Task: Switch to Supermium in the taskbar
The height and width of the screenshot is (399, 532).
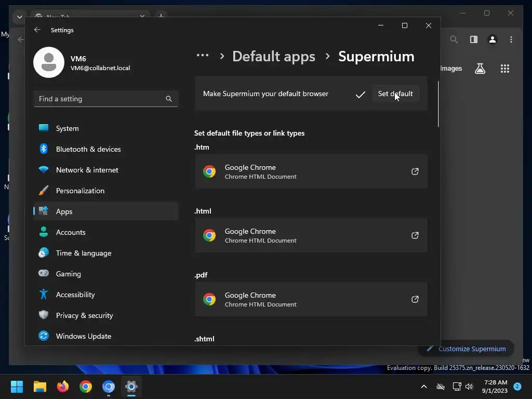Action: pos(109,387)
